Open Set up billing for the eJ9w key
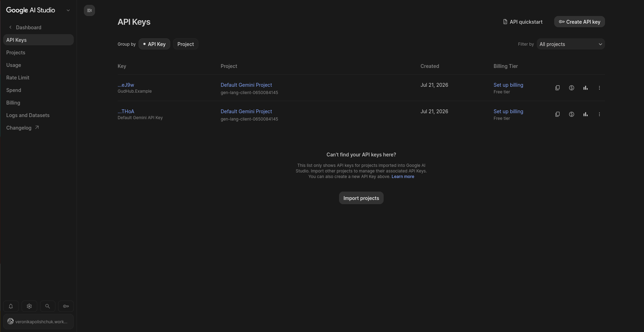The image size is (644, 332). [x=508, y=85]
